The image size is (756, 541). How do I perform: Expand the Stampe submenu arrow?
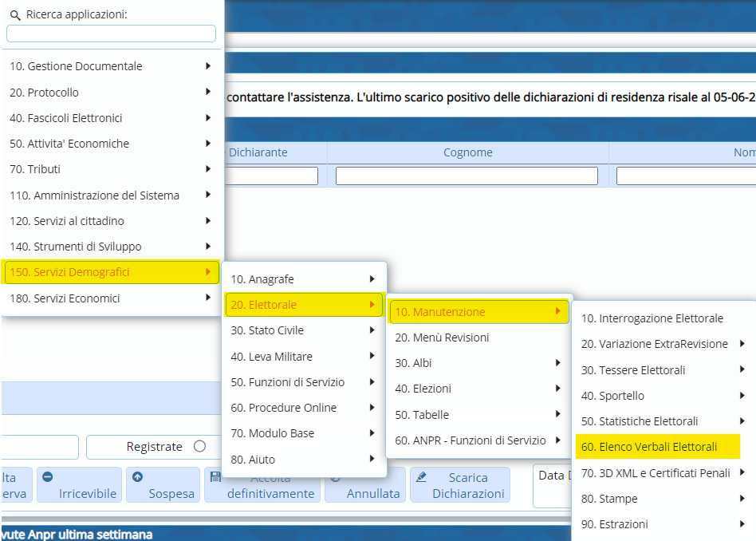point(742,499)
